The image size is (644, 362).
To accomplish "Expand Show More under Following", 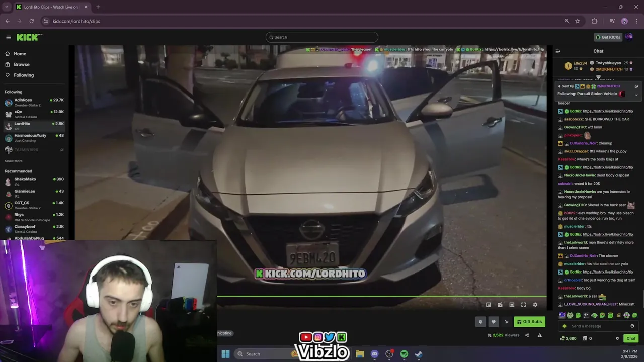I will click(x=14, y=161).
